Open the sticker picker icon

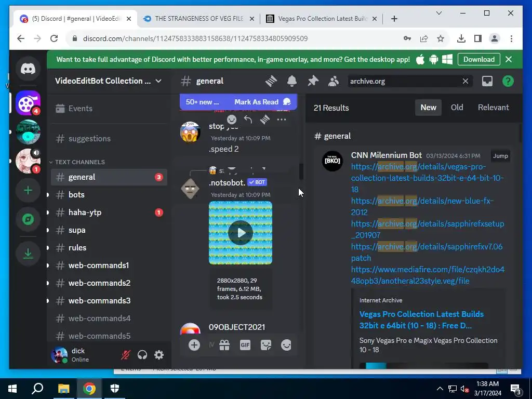(x=265, y=345)
